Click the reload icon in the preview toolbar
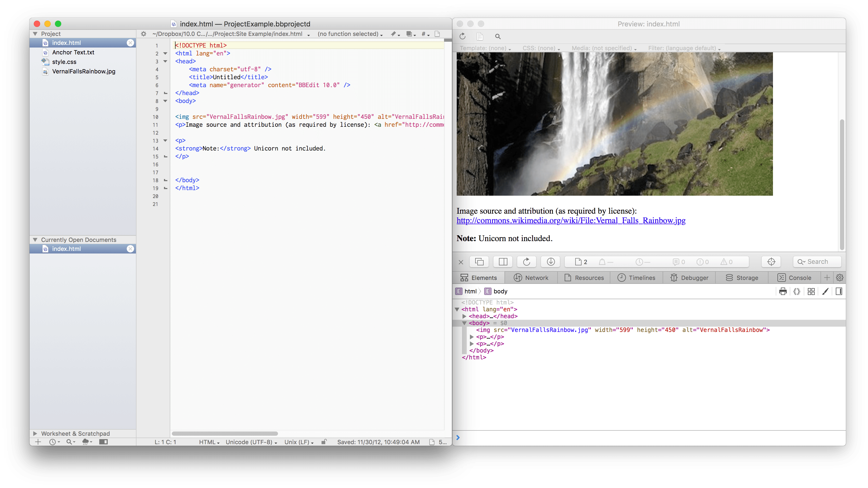868x488 pixels. 462,36
